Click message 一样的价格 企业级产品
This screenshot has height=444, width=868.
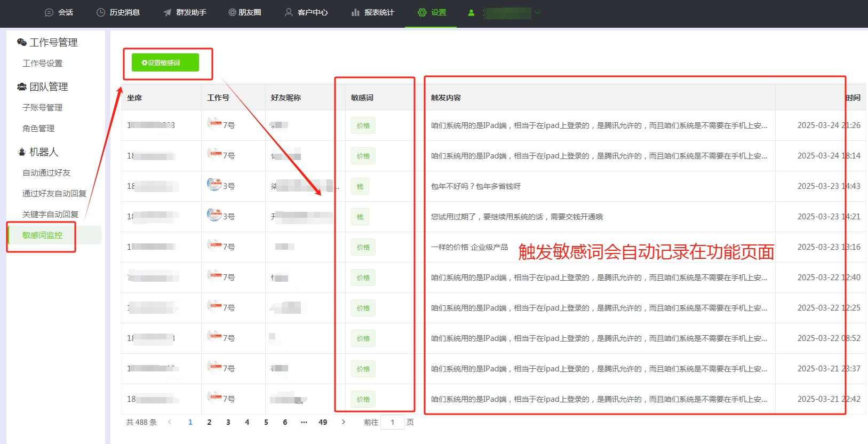(x=469, y=247)
